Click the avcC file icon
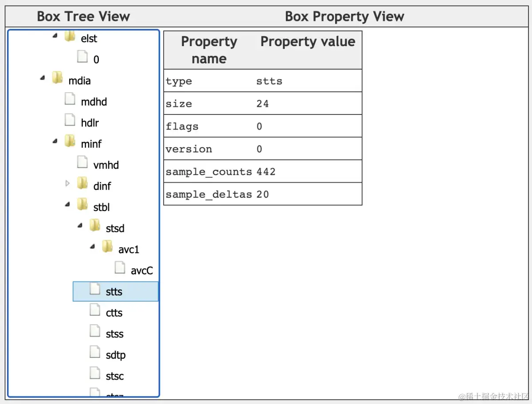The height and width of the screenshot is (404, 532). (x=120, y=268)
